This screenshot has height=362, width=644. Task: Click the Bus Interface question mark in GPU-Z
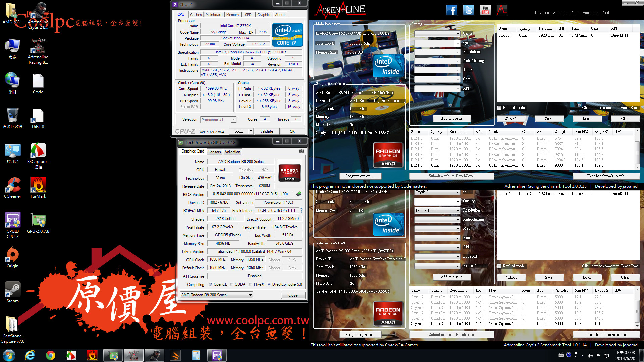(301, 210)
